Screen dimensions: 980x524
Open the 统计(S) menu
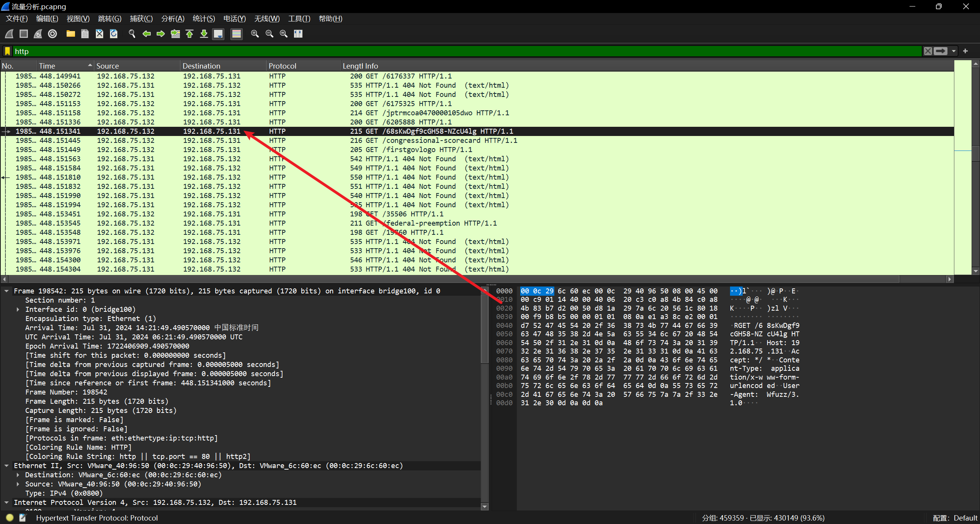click(204, 19)
